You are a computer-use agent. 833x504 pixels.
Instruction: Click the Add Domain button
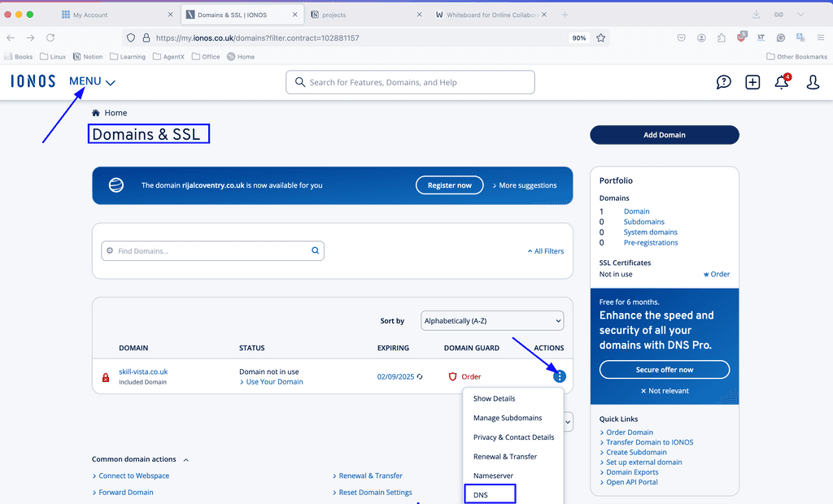(x=664, y=135)
